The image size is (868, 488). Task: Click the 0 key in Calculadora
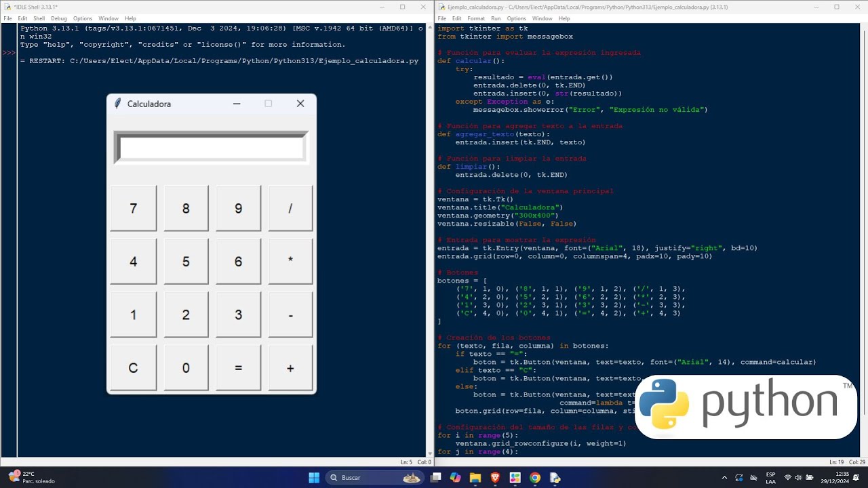click(x=186, y=368)
